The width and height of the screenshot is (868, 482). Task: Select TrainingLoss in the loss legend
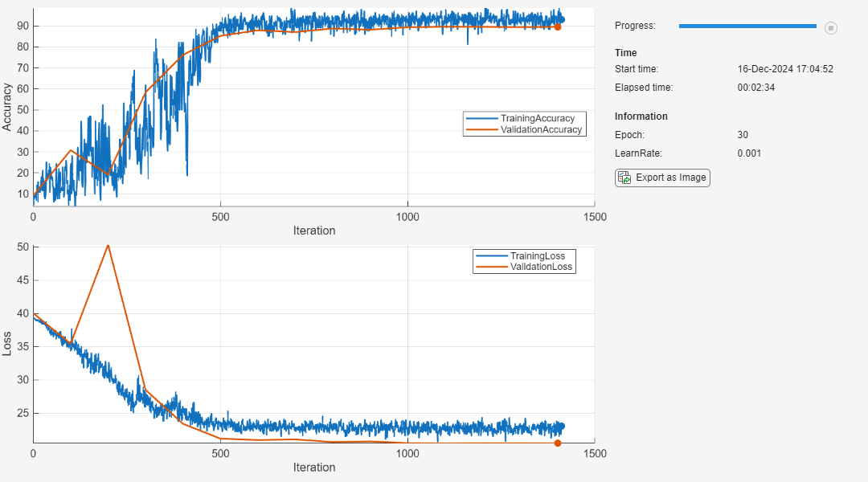coord(542,255)
